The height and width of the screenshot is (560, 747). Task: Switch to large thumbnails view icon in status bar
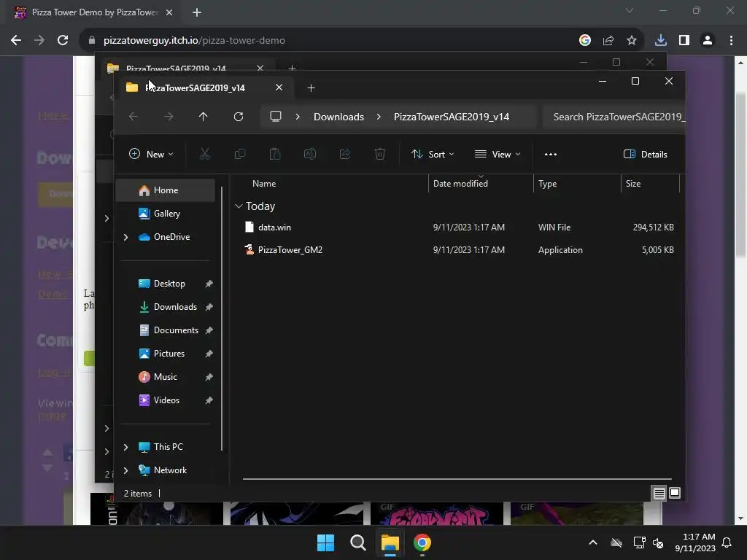tap(675, 494)
